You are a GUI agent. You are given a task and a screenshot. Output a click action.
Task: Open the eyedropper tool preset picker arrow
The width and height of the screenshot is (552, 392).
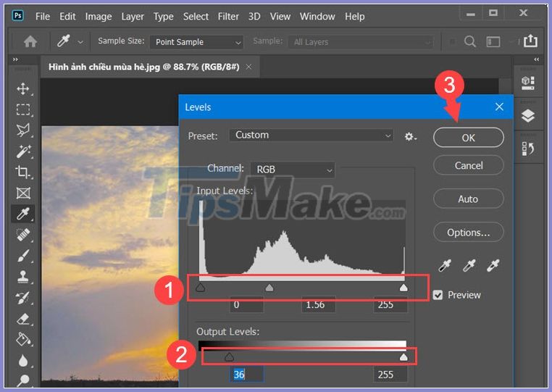[x=80, y=42]
